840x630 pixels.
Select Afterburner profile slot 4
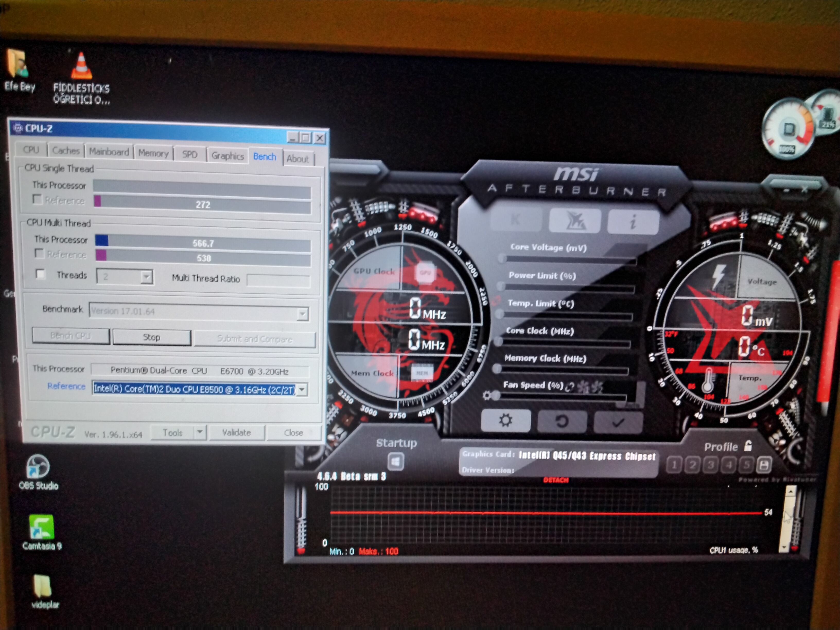click(728, 465)
